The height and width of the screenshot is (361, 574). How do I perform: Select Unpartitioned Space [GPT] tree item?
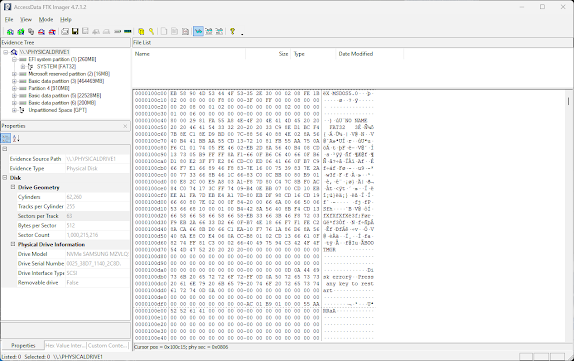click(x=57, y=110)
